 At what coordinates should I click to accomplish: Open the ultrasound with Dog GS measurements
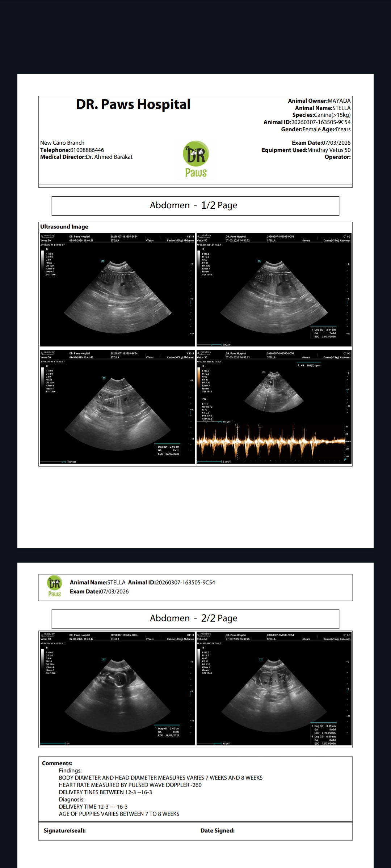pos(274,689)
